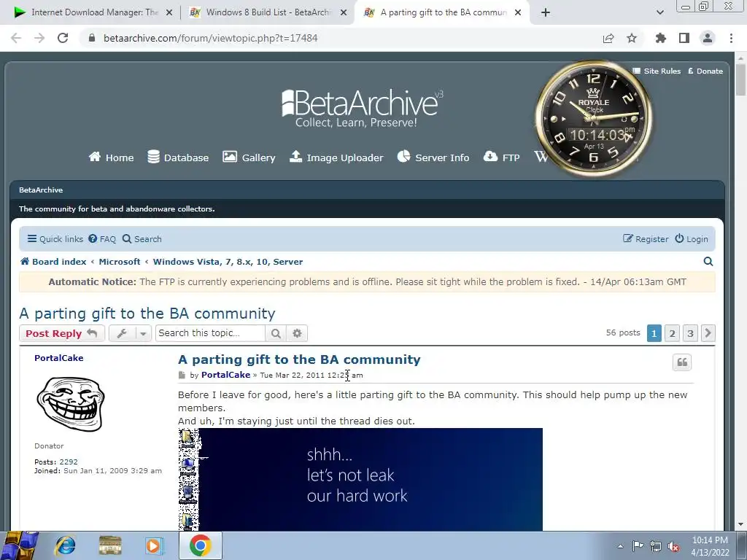Open the Site Rules link
Image resolution: width=747 pixels, height=560 pixels.
pyautogui.click(x=657, y=71)
